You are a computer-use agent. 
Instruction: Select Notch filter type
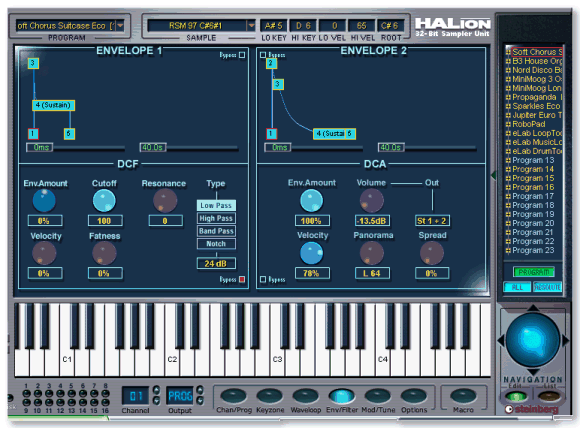click(x=216, y=244)
